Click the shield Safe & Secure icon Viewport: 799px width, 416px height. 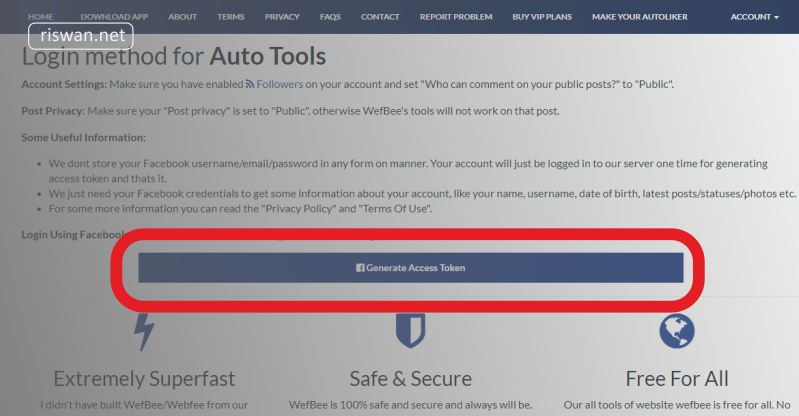click(411, 330)
